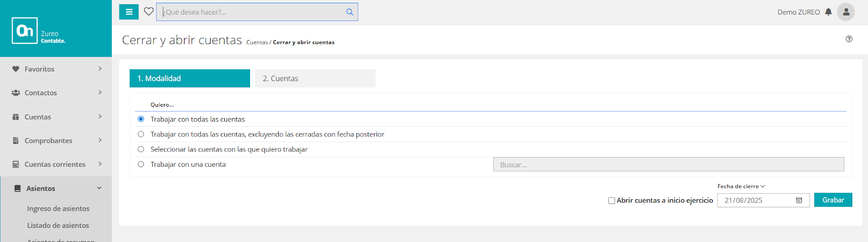Open notifications bell icon
This screenshot has width=868, height=242.
point(828,12)
